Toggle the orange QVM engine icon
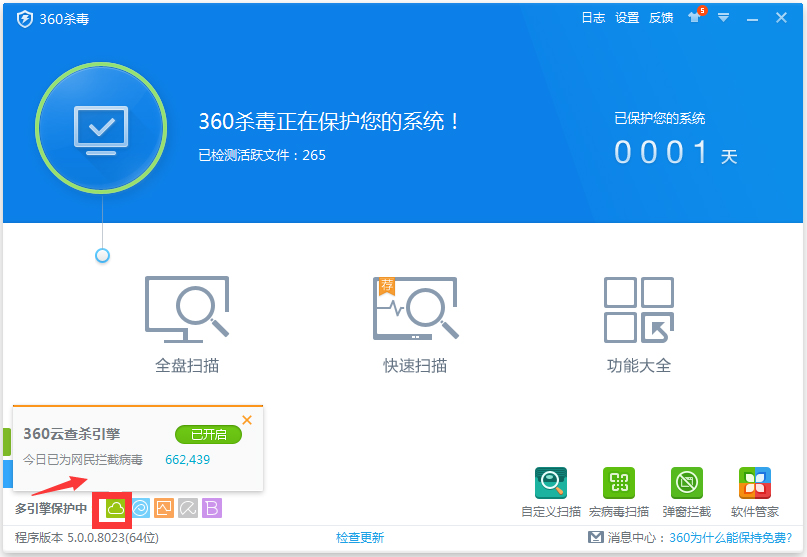This screenshot has width=807, height=557. pos(164,509)
